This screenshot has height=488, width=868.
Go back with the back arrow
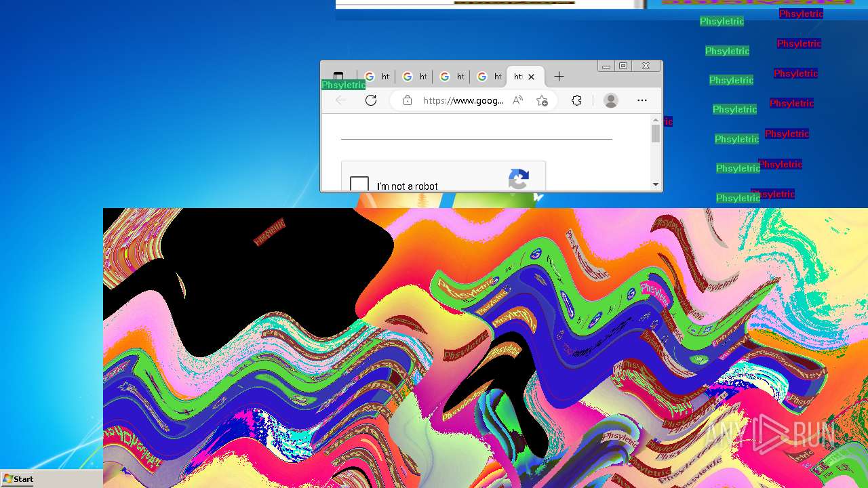[x=341, y=100]
